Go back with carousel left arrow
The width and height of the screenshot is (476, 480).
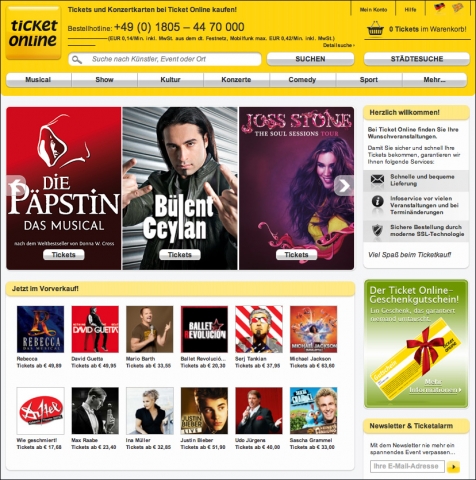(16, 186)
